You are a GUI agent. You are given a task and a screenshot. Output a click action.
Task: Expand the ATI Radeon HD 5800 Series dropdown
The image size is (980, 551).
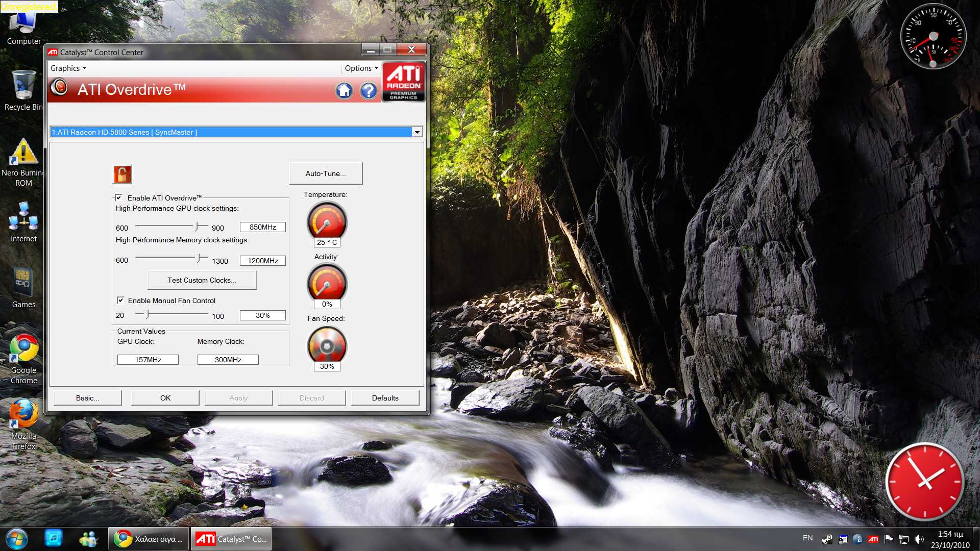pyautogui.click(x=417, y=132)
